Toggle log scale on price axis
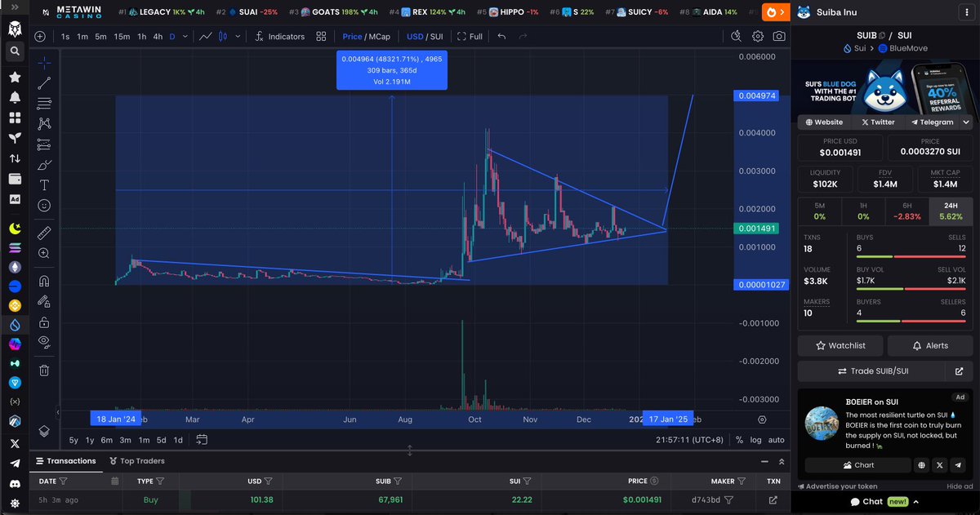 [x=756, y=440]
